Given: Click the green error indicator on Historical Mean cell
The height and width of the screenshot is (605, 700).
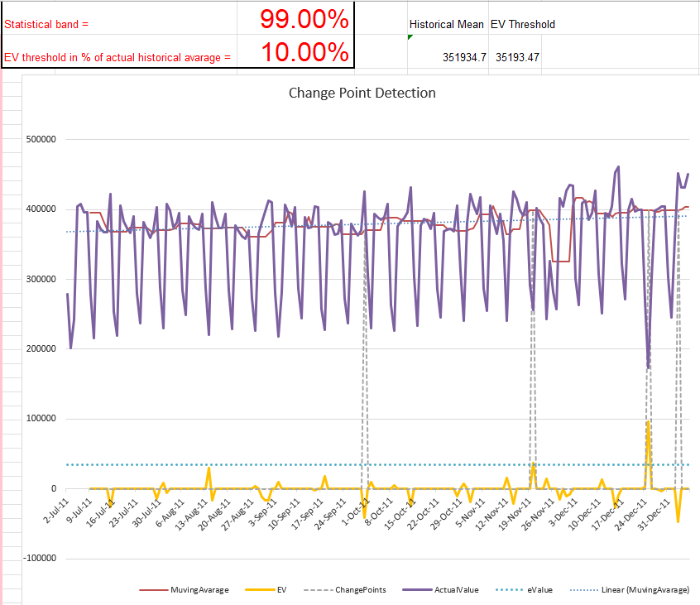Looking at the screenshot, I should point(410,37).
